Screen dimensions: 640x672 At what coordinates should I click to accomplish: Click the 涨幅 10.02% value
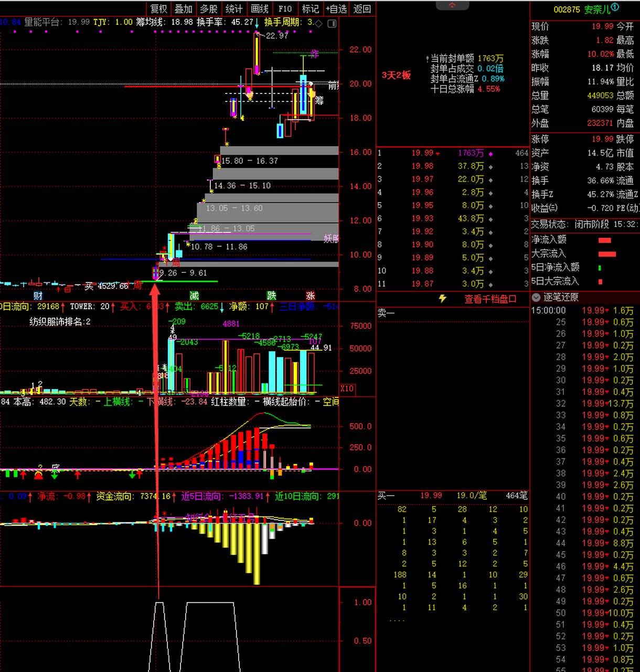[600, 54]
